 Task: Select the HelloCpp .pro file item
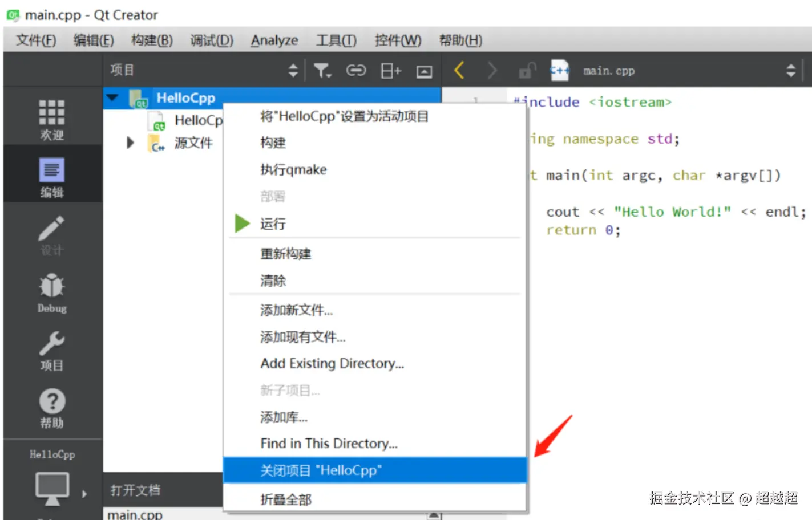(198, 120)
